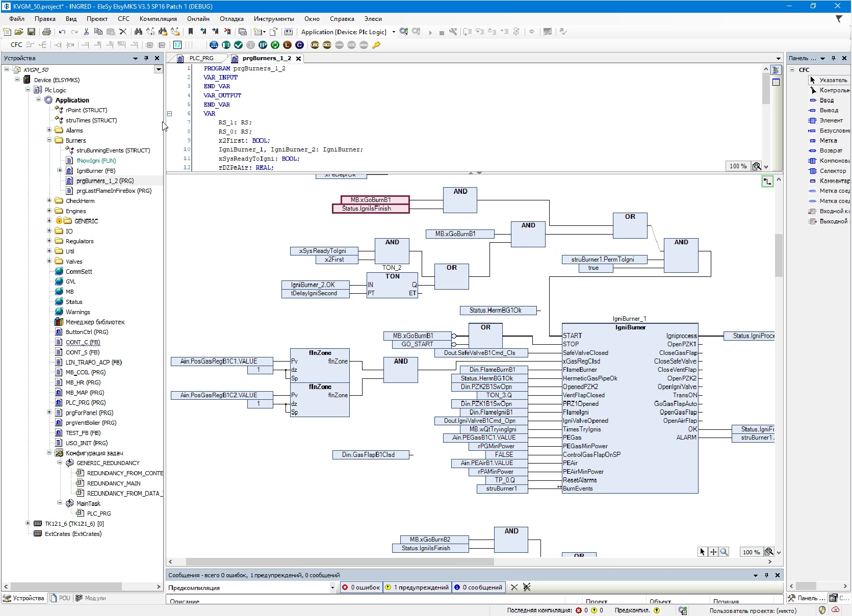This screenshot has height=616, width=852.
Task: Open the Компиляция menu
Action: (158, 19)
